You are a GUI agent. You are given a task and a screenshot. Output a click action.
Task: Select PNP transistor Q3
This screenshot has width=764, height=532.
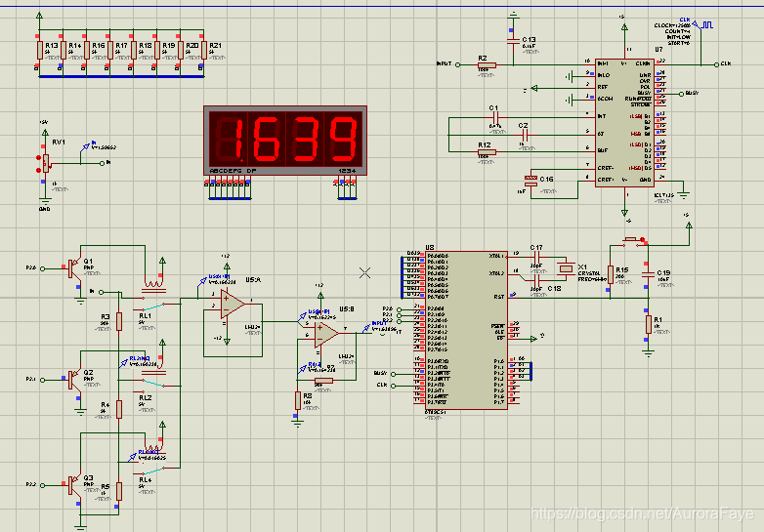[x=74, y=485]
